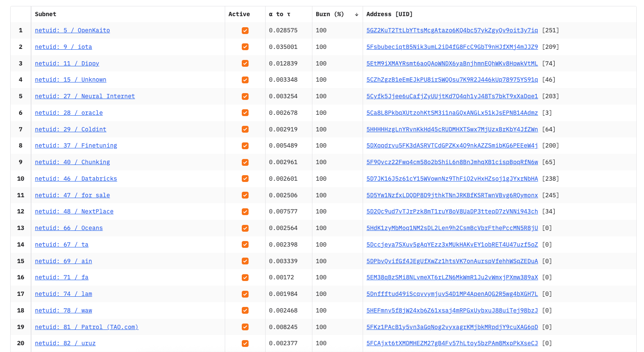Open address link starting 5FsbubeciqtB5Nik
This screenshot has width=644, height=352.
[452, 47]
